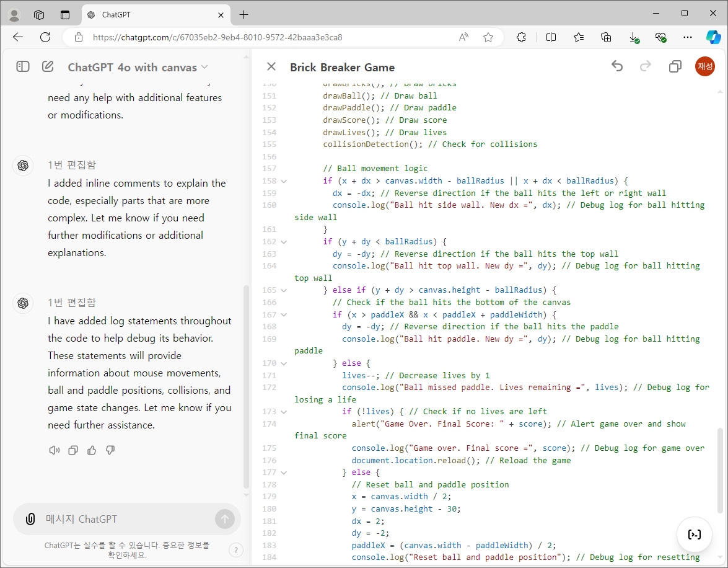Close the ChatGPT browser tab
The width and height of the screenshot is (728, 568).
(221, 15)
